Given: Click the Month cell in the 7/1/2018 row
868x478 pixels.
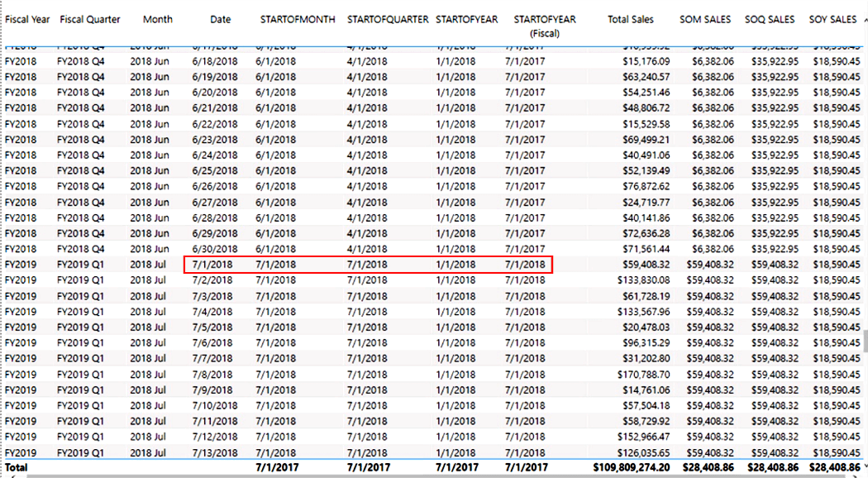Looking at the screenshot, I should tap(148, 264).
